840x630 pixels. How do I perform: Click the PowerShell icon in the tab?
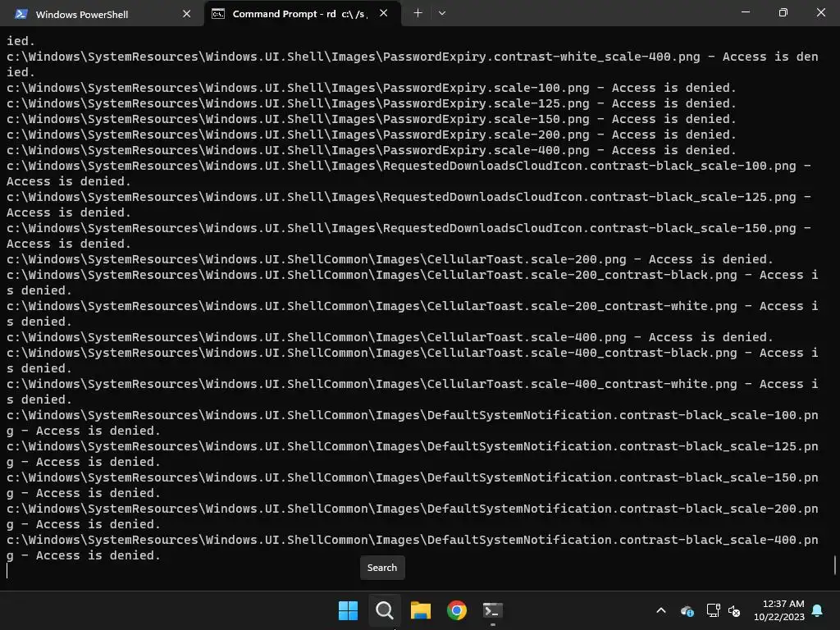click(x=21, y=14)
